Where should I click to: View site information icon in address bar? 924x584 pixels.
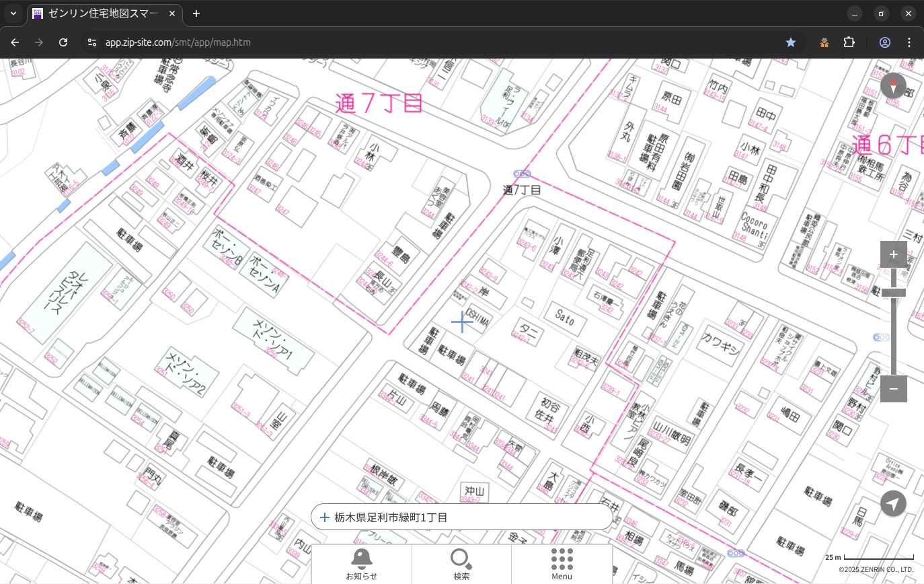coord(92,42)
